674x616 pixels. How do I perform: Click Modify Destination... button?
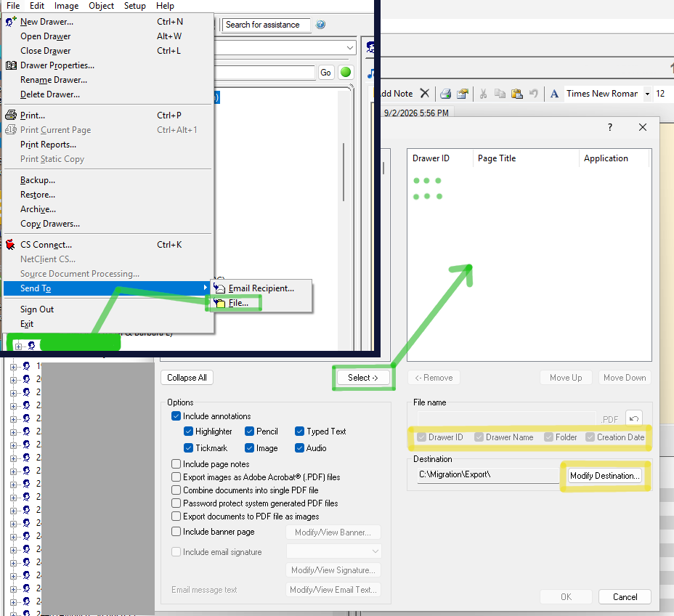point(605,475)
